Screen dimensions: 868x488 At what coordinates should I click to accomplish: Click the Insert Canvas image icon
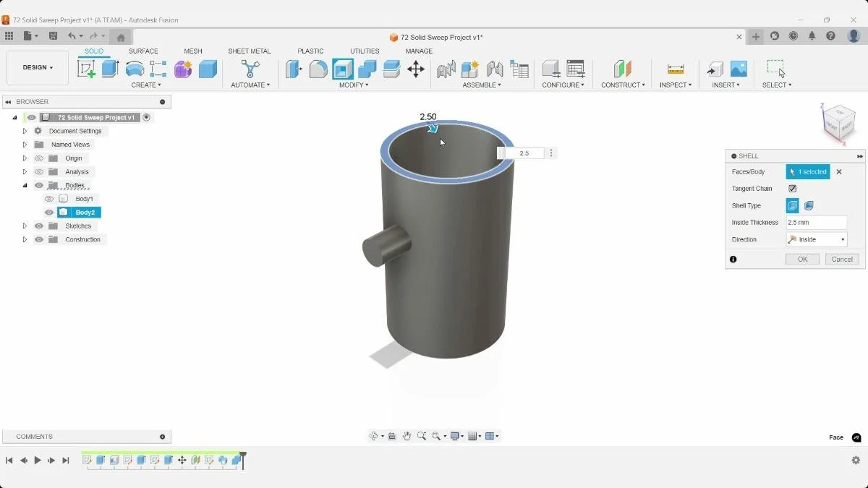tap(739, 69)
